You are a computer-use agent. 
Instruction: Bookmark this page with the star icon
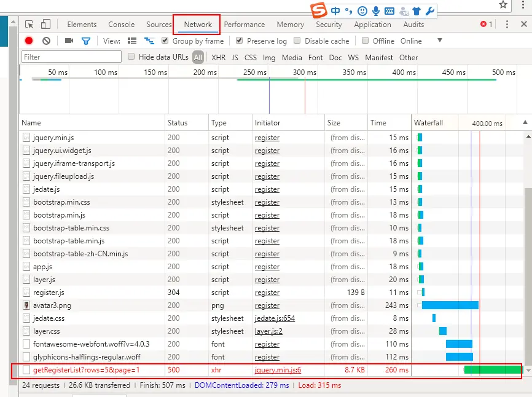[x=503, y=4]
